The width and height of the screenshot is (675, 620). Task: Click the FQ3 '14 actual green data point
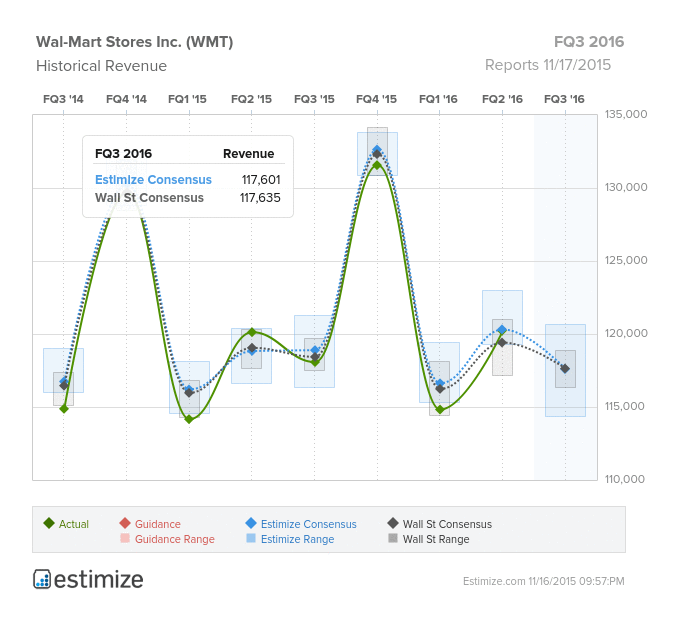[64, 408]
